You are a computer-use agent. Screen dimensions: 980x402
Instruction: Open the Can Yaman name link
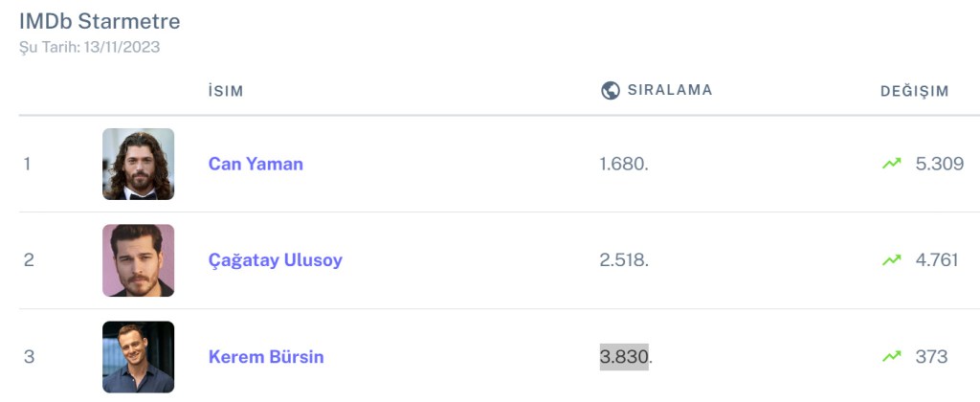(256, 164)
